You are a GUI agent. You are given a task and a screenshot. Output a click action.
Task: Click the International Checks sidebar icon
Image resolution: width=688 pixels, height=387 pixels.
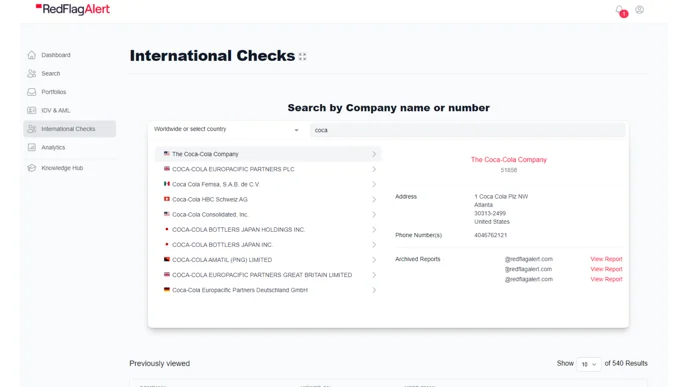[x=32, y=129]
